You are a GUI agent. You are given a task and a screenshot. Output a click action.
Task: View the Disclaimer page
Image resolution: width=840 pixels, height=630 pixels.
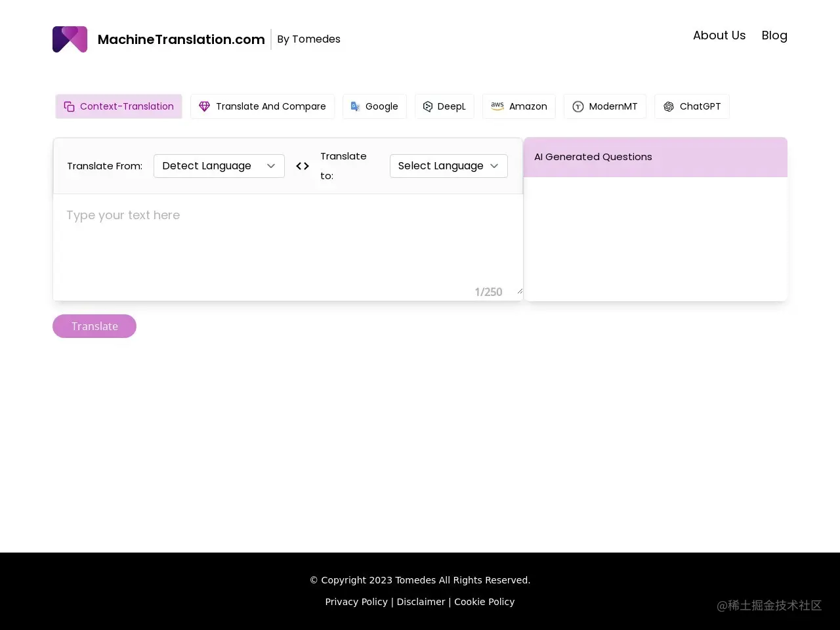pyautogui.click(x=421, y=602)
